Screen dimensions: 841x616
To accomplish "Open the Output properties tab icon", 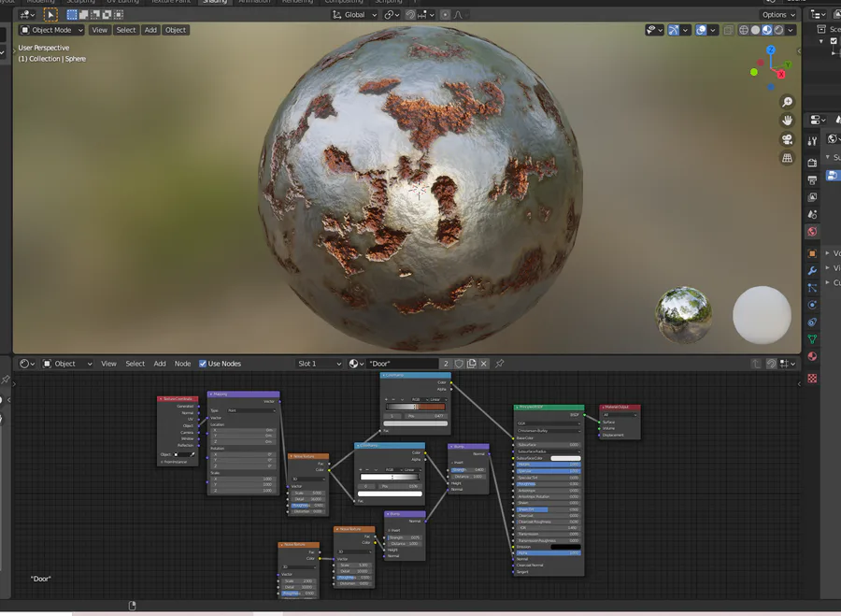I will (812, 179).
